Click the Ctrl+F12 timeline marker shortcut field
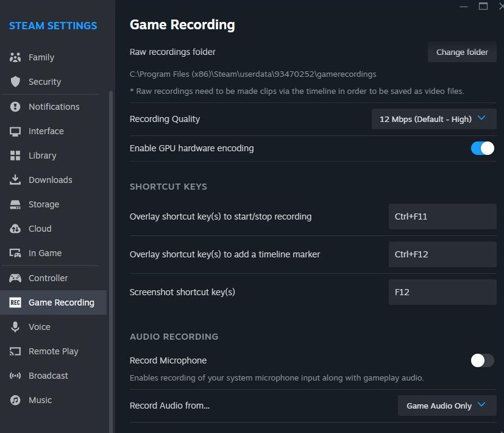This screenshot has width=504, height=433. (442, 254)
